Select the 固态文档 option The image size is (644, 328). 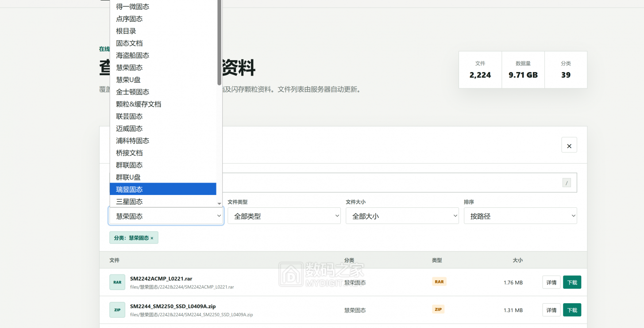[163, 43]
